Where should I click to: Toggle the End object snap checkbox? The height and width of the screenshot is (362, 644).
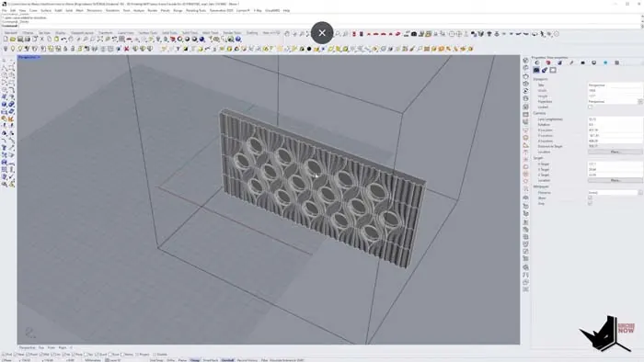point(3,355)
